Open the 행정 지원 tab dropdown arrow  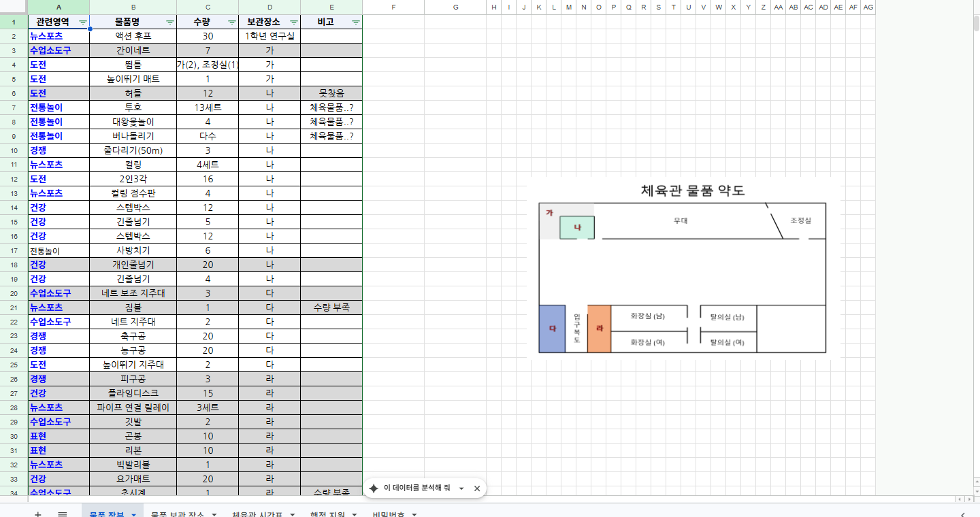354,514
